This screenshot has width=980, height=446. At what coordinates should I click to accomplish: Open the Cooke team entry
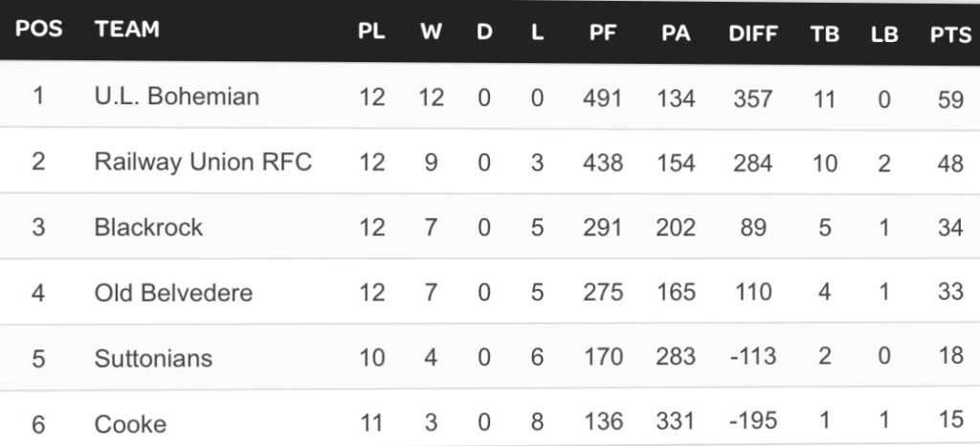(130, 423)
